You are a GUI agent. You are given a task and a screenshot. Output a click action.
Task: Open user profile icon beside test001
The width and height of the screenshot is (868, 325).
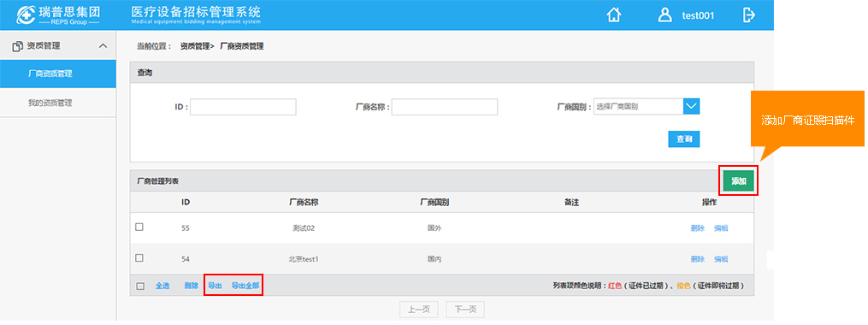pyautogui.click(x=664, y=15)
